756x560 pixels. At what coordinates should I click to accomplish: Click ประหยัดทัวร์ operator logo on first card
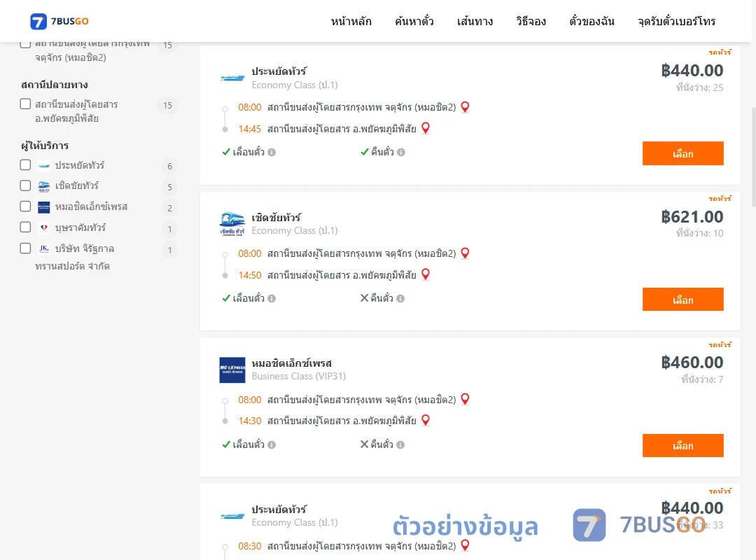tap(232, 78)
